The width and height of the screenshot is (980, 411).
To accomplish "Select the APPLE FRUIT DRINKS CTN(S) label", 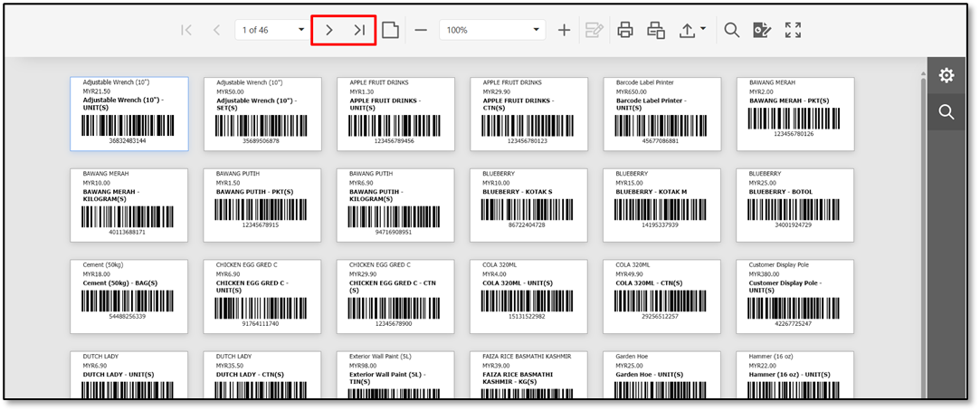I will point(528,114).
